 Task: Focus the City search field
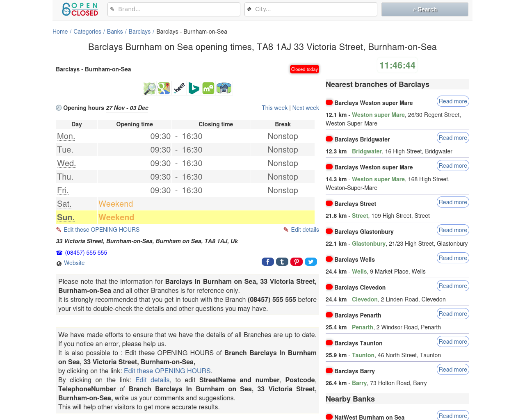click(311, 9)
